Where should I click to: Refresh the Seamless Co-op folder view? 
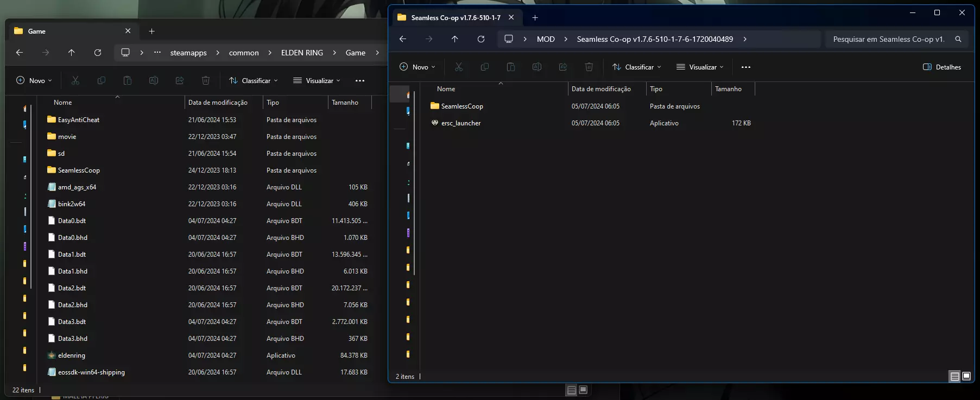pos(480,39)
